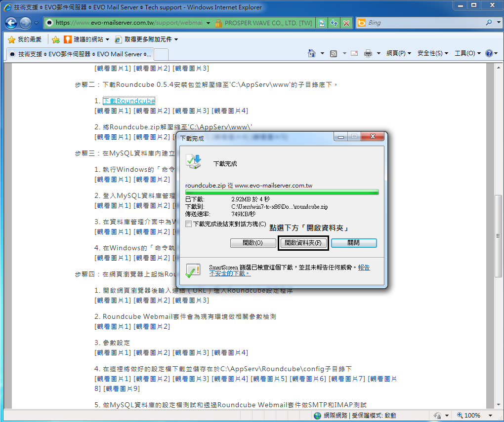The height and width of the screenshot is (422, 504).
Task: Click the 開啟(O) button in dialog
Action: pos(252,243)
